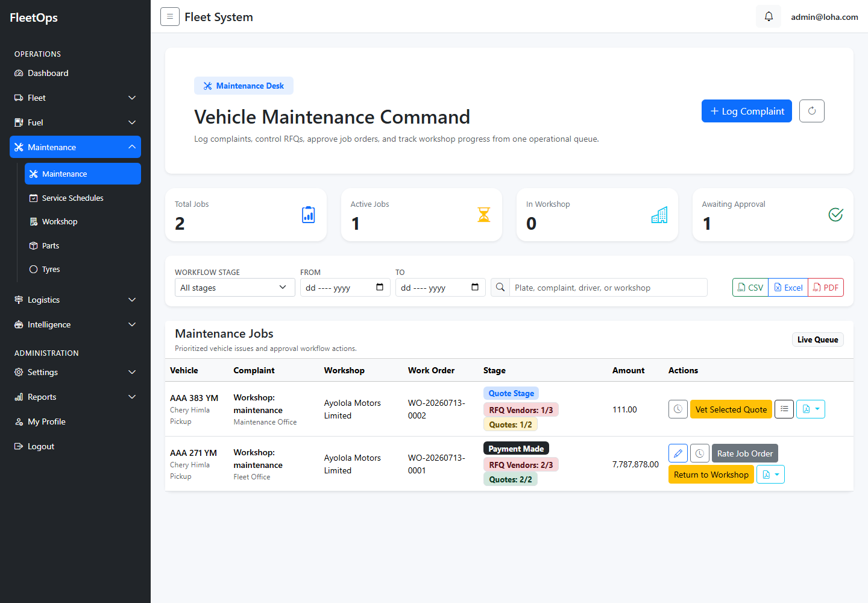Focus the FROM date field
This screenshot has height=603, width=868.
[345, 288]
